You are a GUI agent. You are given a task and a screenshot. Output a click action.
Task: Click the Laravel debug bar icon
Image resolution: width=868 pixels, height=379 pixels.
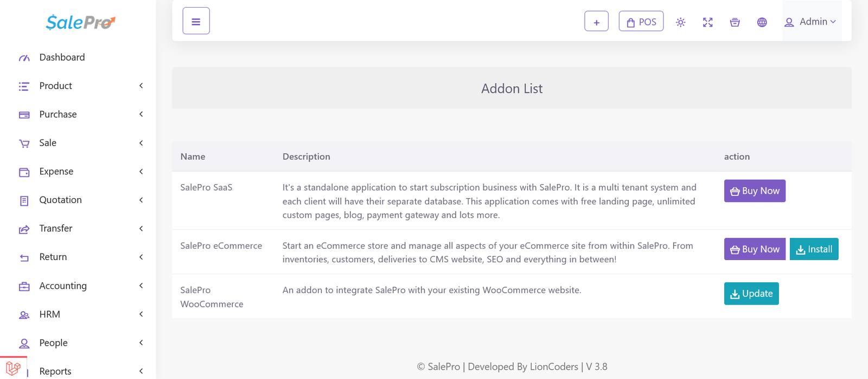point(13,368)
